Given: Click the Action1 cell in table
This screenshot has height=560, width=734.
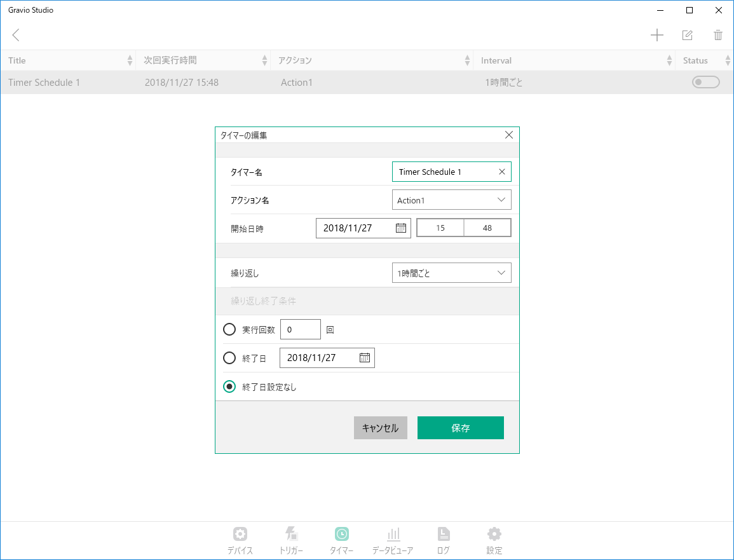Looking at the screenshot, I should point(297,83).
